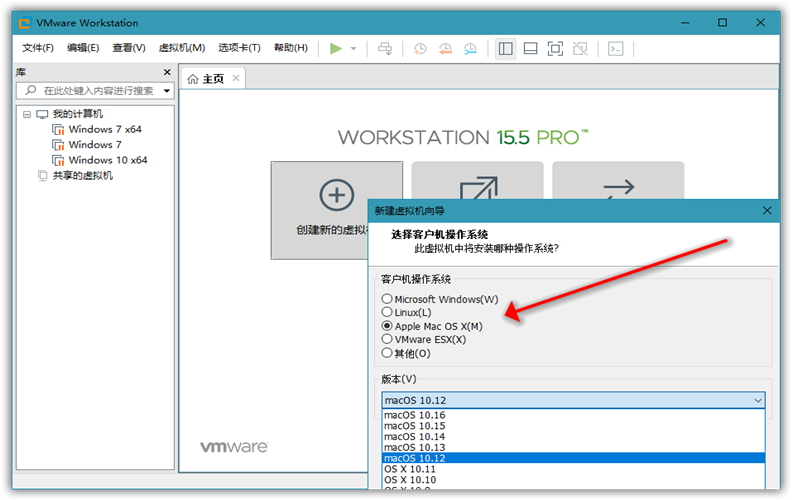Click the green power-on play icon

click(336, 48)
